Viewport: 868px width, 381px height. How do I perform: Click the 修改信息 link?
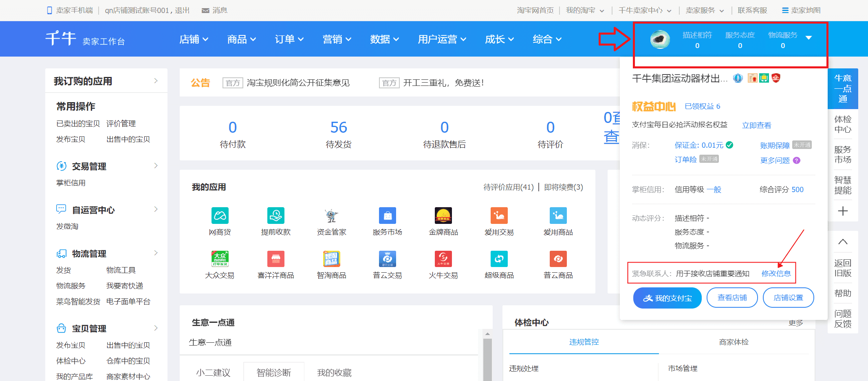point(776,274)
